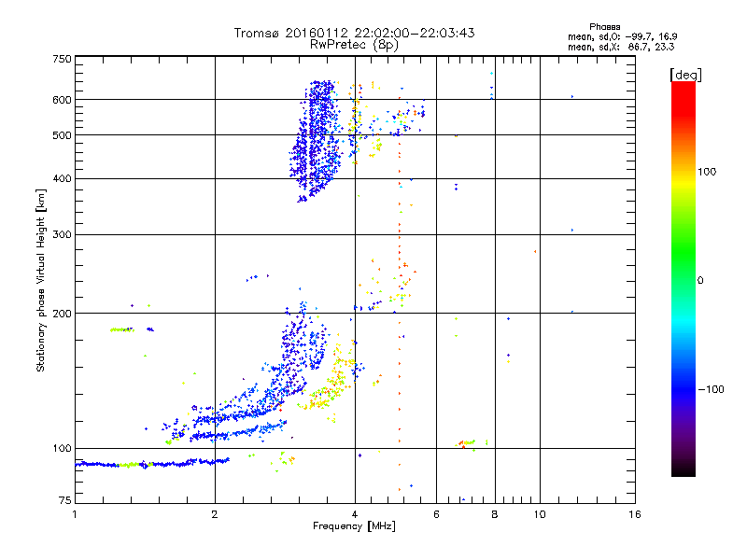Click the y-axis label '400'
The height and width of the screenshot is (560, 747).
(62, 179)
